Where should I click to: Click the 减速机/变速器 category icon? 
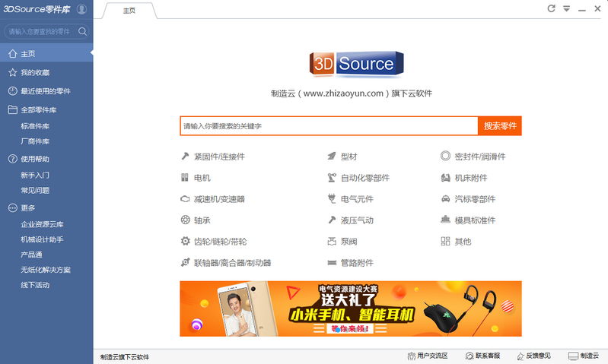click(185, 198)
